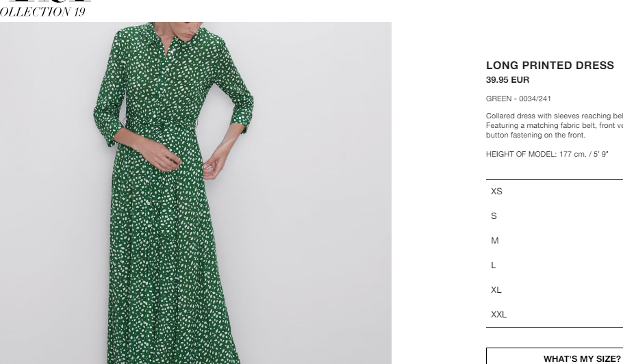Screen dimensions: 623x364
Task: Choose size M option
Action: (x=555, y=241)
